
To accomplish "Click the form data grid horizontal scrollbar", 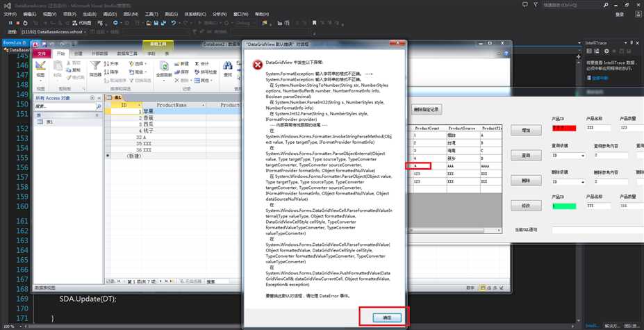I will tap(454, 231).
